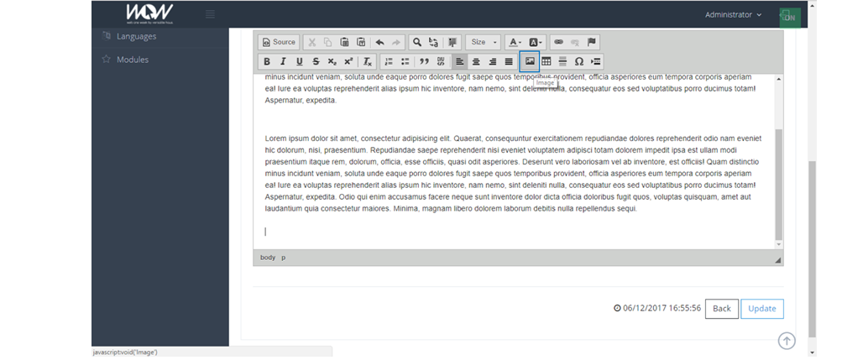Viewport: 868px width, 360px height.
Task: Toggle underline formatting
Action: point(300,61)
